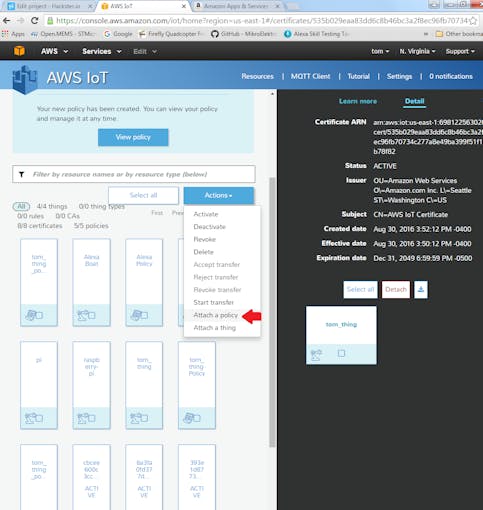
Task: Click the AWS IoT logo icon
Action: point(24,80)
